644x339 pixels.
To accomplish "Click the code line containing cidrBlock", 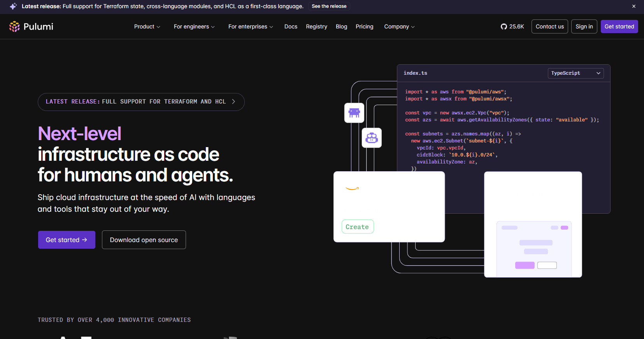I will coord(457,155).
